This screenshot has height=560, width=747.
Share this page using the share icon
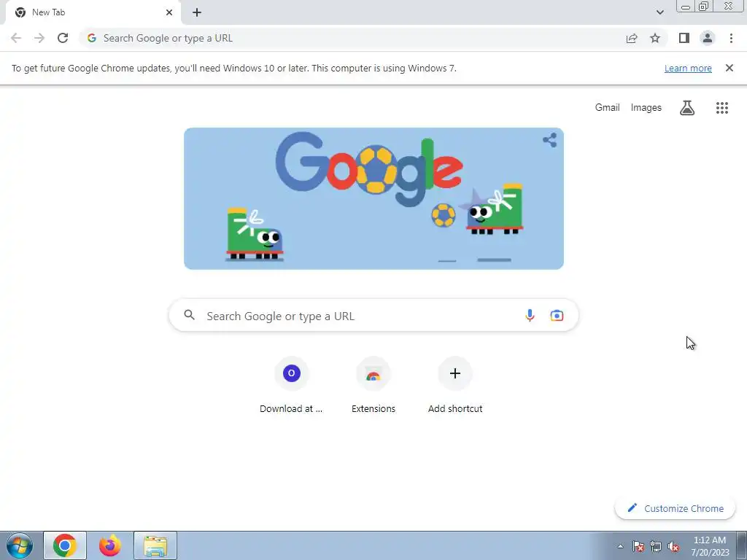[x=632, y=38]
